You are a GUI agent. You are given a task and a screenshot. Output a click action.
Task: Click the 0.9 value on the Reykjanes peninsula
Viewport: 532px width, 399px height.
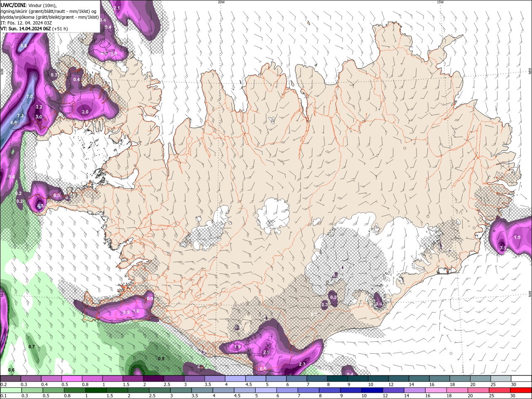(x=126, y=312)
